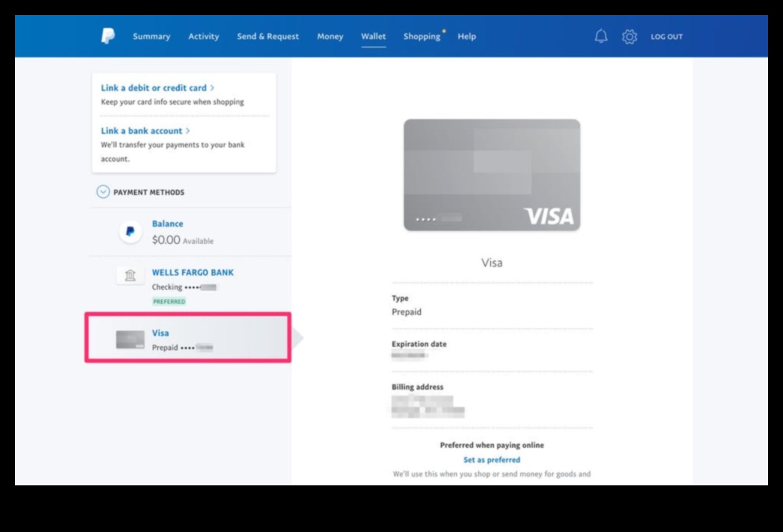Click the chevron beside Link a debit or credit card

[212, 88]
